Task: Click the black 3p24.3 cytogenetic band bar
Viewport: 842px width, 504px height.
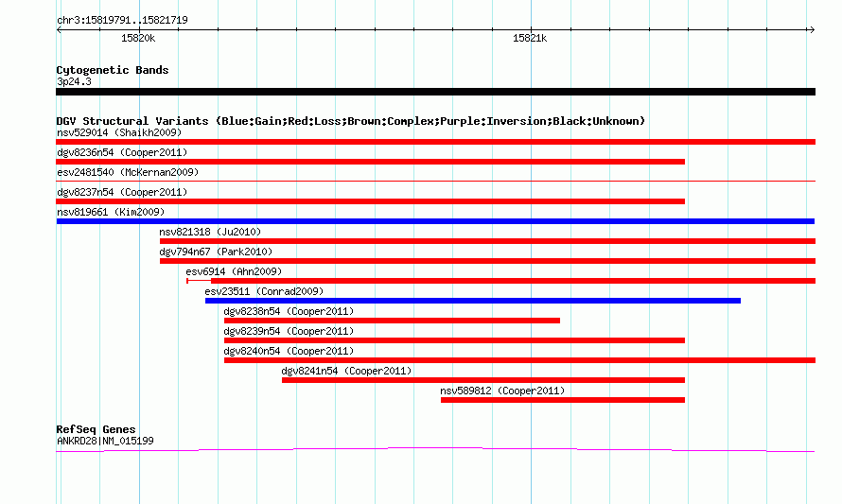Action: pyautogui.click(x=435, y=92)
